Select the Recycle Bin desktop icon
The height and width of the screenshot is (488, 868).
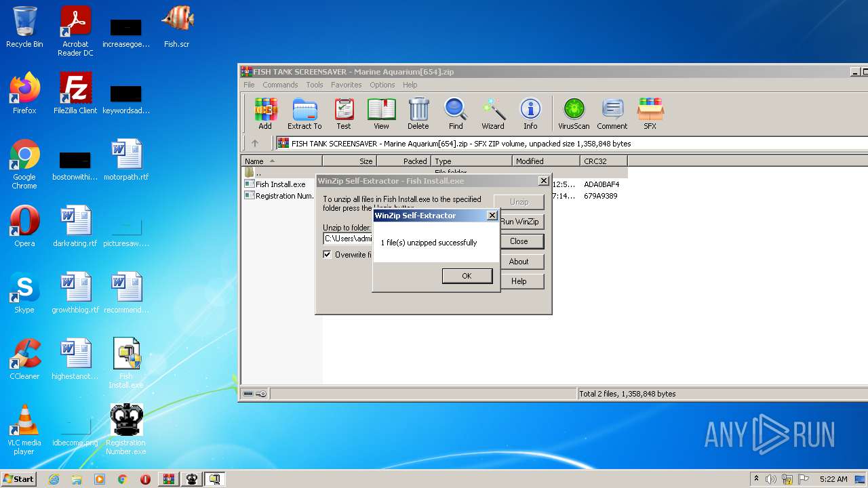point(24,27)
